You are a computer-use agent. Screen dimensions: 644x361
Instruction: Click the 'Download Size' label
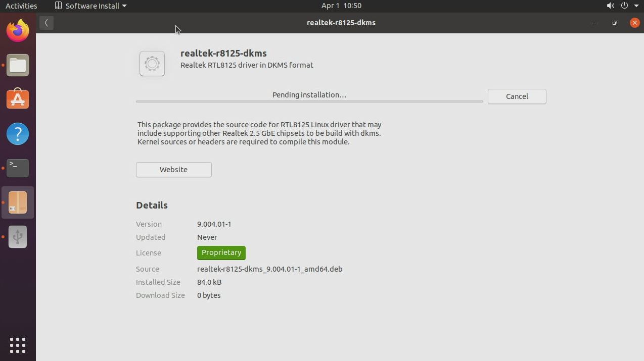[x=160, y=295]
